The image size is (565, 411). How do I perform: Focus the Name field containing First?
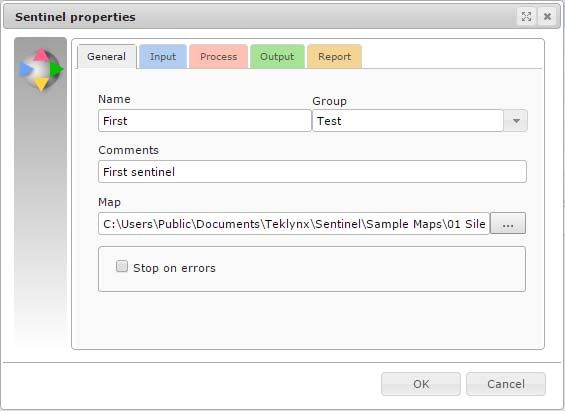pyautogui.click(x=205, y=121)
